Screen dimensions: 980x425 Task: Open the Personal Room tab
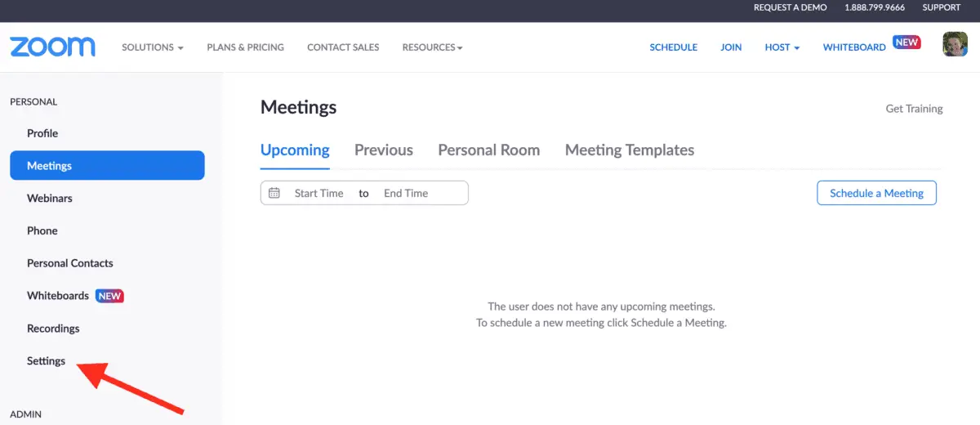point(488,150)
